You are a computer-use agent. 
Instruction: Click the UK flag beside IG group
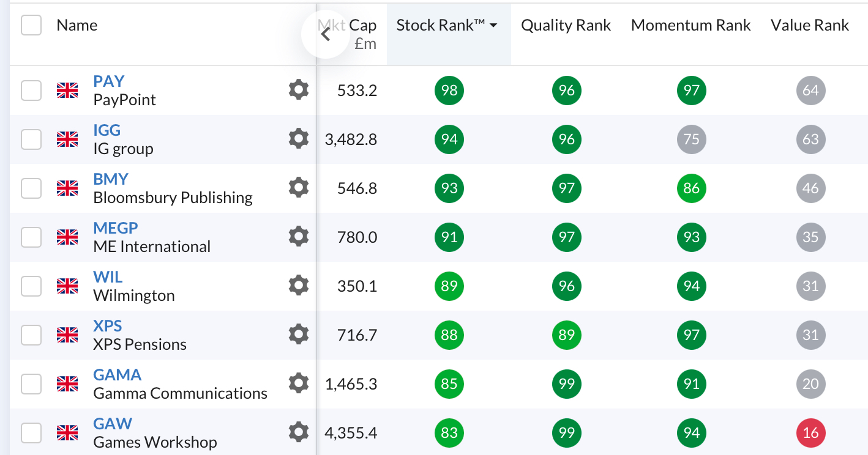point(67,139)
